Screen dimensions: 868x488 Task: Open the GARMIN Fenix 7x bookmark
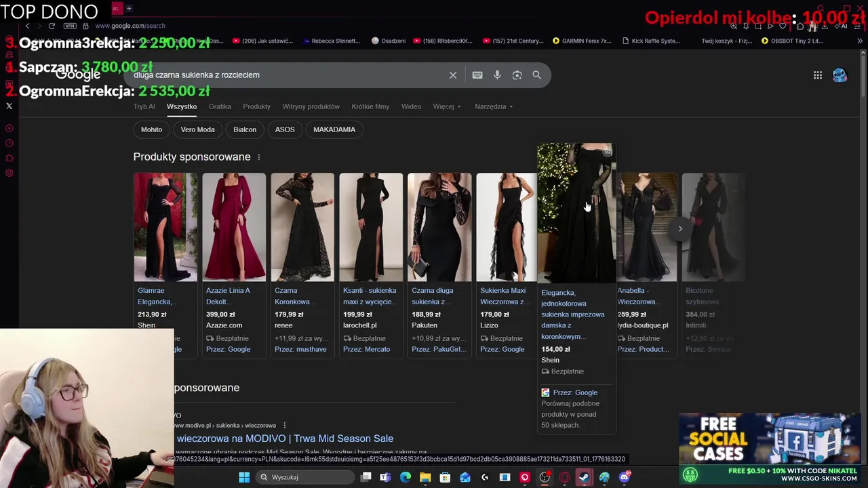pos(582,41)
